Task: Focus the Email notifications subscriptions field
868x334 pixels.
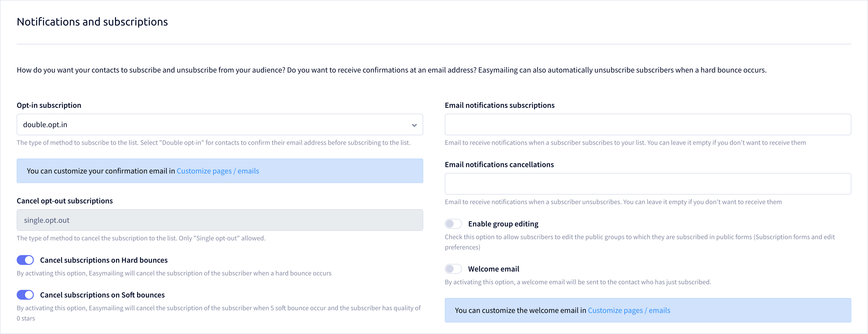Action: click(648, 124)
